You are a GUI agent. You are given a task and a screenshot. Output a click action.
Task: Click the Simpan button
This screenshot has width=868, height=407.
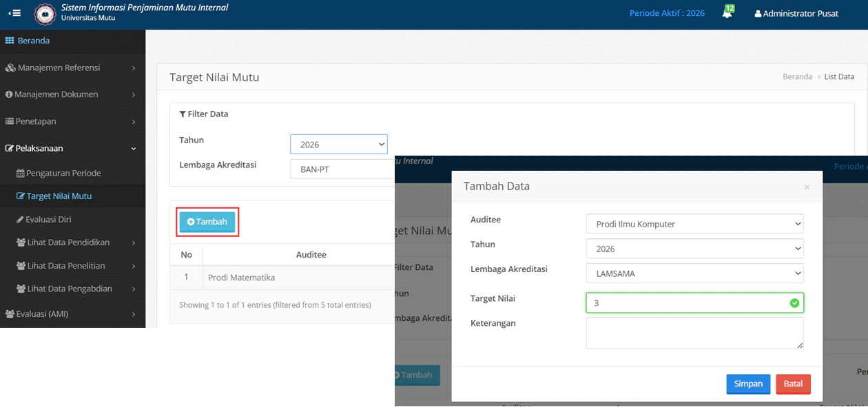748,384
